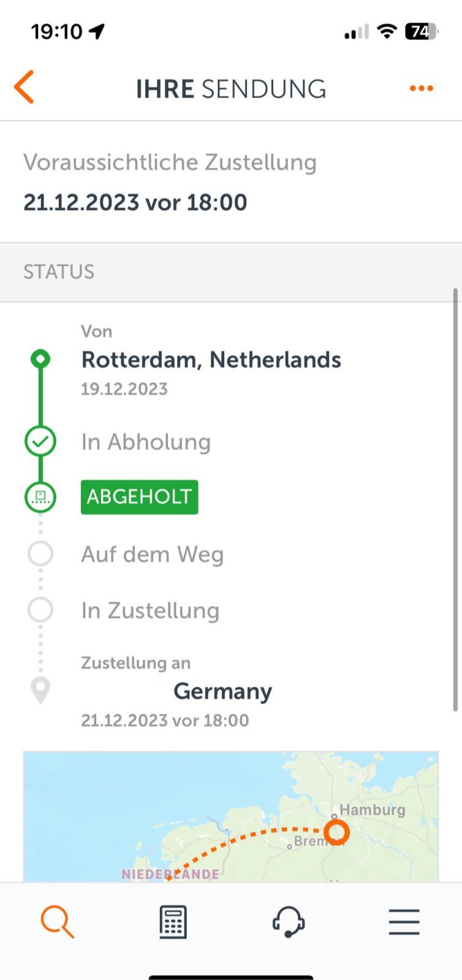This screenshot has height=980, width=462.
Task: Tap the green origin diamond marker
Action: tap(40, 359)
